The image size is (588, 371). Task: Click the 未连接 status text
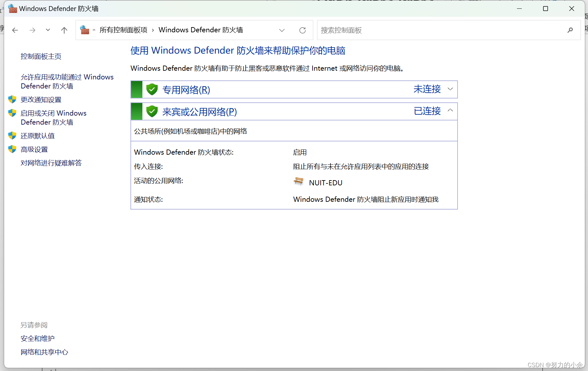(x=427, y=89)
